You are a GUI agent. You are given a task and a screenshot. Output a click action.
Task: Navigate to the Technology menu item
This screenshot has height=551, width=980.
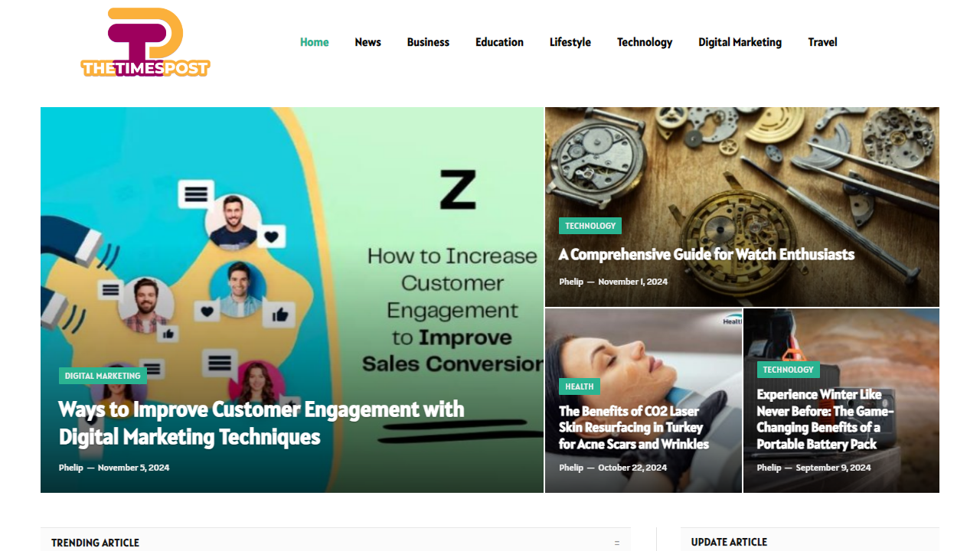tap(645, 42)
